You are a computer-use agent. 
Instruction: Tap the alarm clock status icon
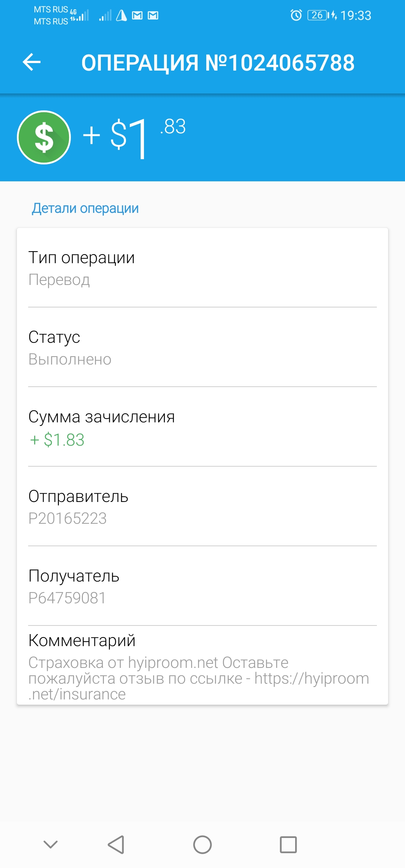(296, 15)
